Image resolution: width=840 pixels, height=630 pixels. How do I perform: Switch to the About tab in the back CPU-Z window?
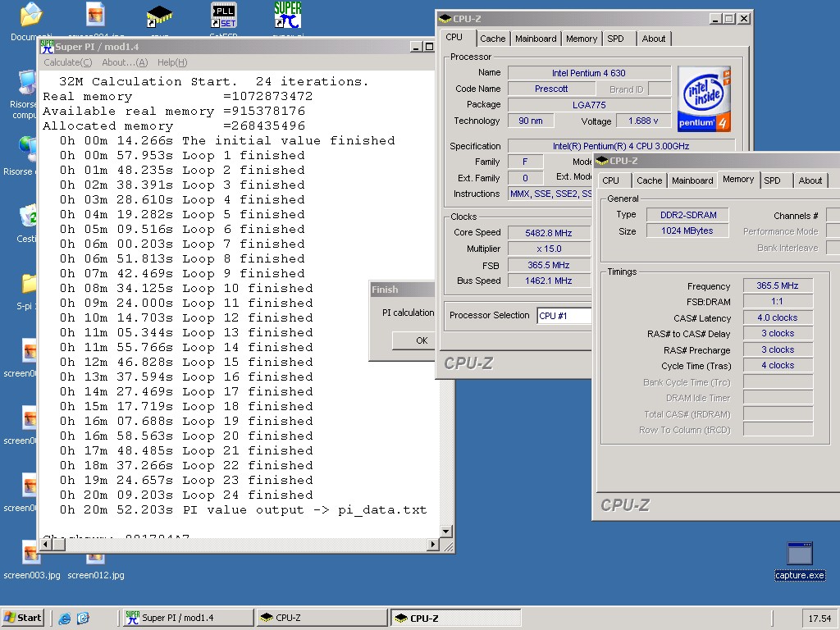point(654,39)
